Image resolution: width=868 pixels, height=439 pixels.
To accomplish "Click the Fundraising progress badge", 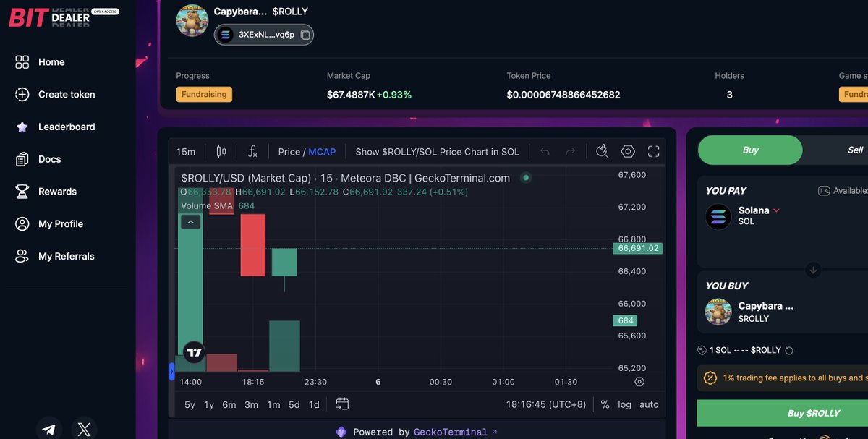I will 203,94.
